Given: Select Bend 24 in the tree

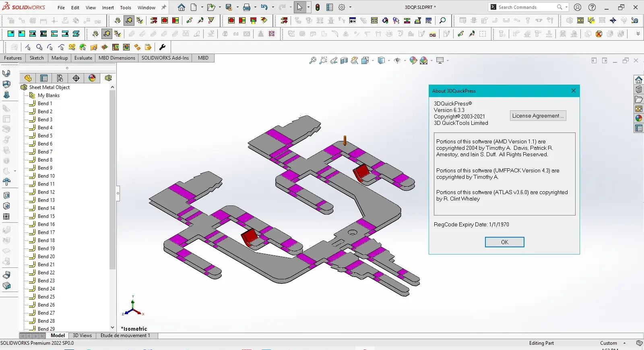Looking at the screenshot, I should click(x=46, y=289).
